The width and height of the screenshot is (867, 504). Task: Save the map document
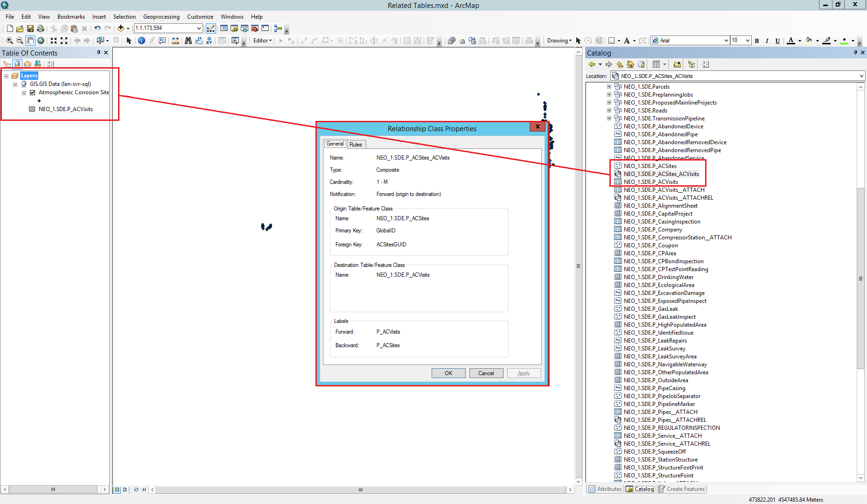[x=30, y=28]
